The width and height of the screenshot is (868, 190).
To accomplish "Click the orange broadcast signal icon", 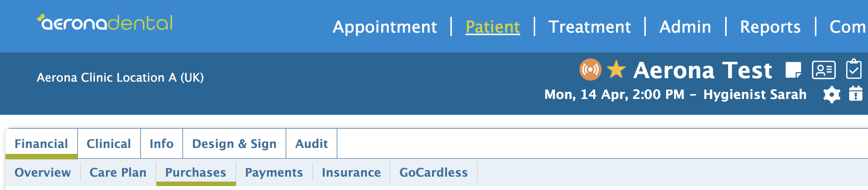I will point(590,70).
